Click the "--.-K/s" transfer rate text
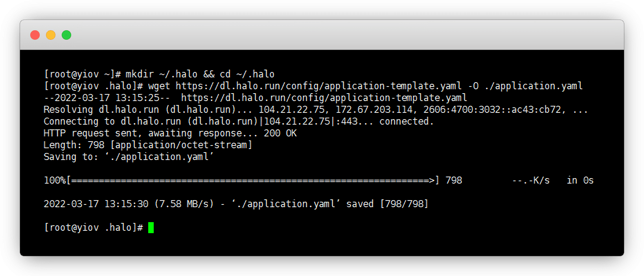644x276 pixels. (531, 180)
